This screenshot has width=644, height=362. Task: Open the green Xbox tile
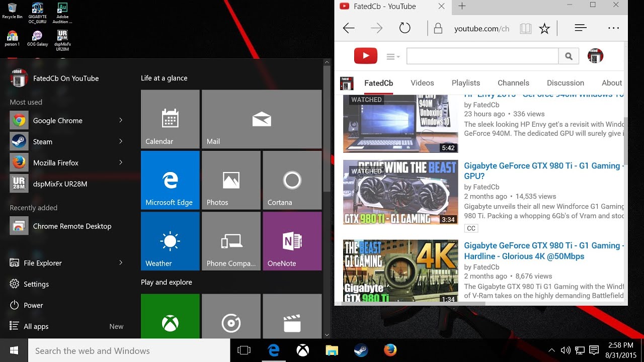coord(170,316)
